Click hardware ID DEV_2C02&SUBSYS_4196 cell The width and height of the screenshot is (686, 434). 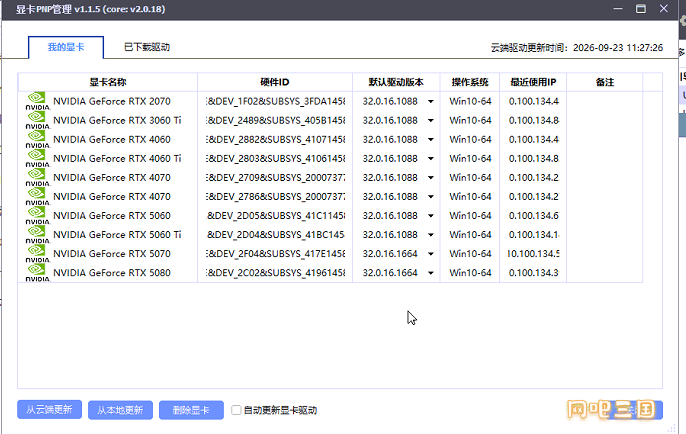[x=275, y=273]
